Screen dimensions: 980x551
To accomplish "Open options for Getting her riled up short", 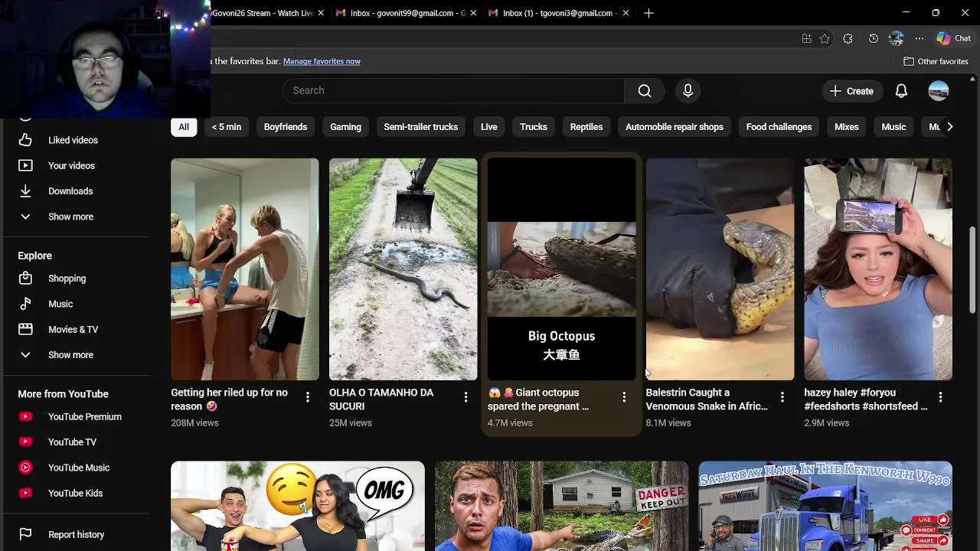I will tap(308, 396).
